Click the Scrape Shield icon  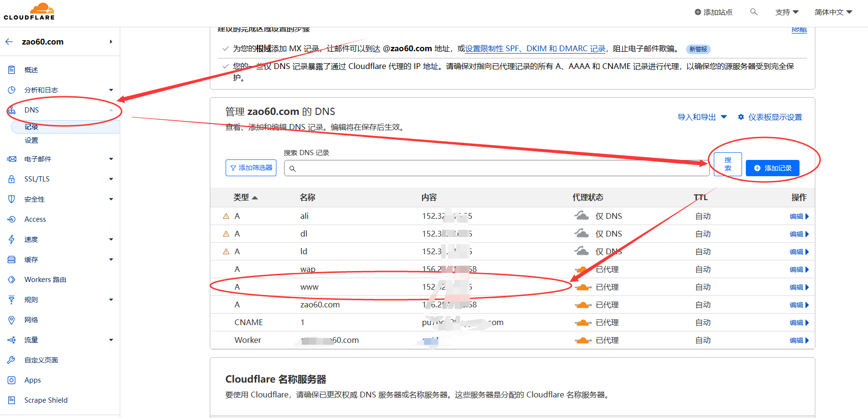pos(11,400)
